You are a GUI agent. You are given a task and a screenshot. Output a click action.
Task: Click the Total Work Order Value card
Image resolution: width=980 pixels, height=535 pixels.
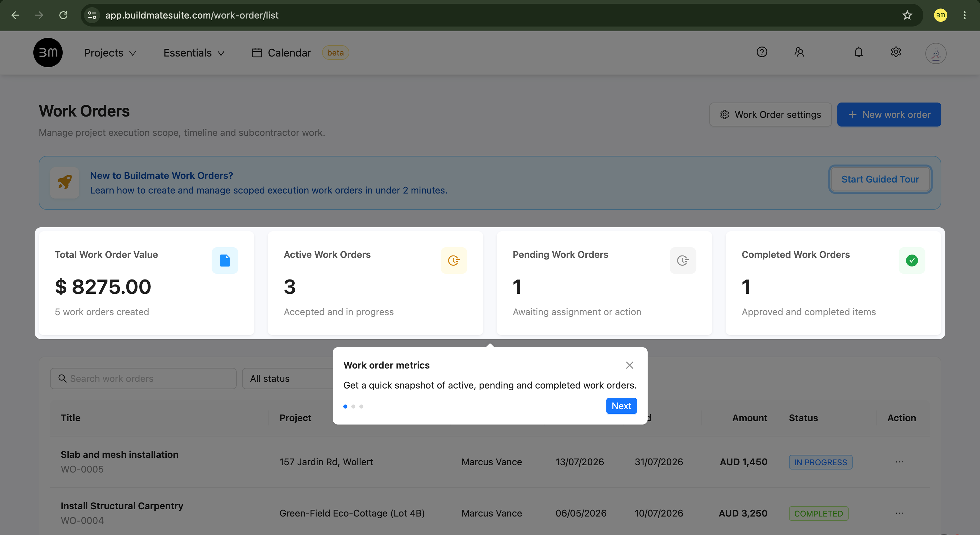click(x=146, y=283)
